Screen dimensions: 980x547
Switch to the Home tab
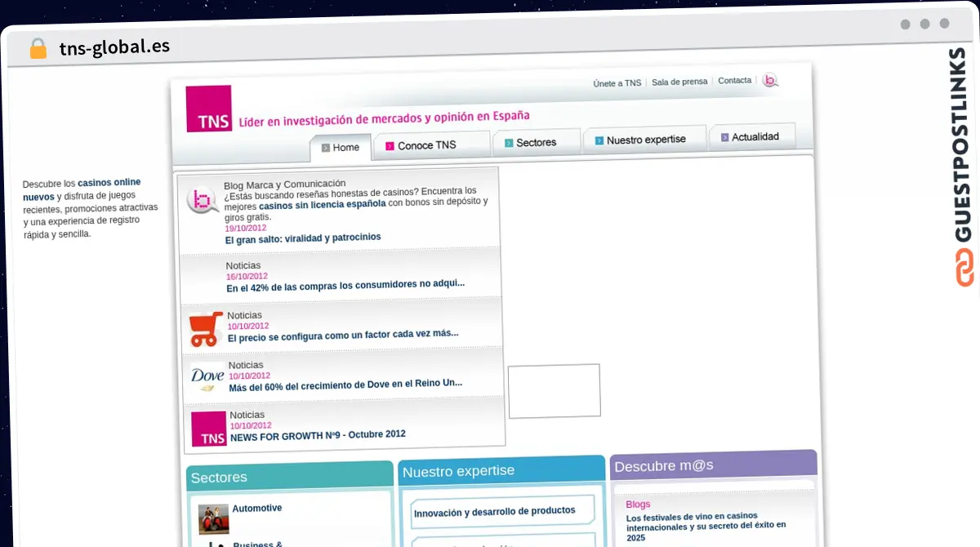[340, 148]
